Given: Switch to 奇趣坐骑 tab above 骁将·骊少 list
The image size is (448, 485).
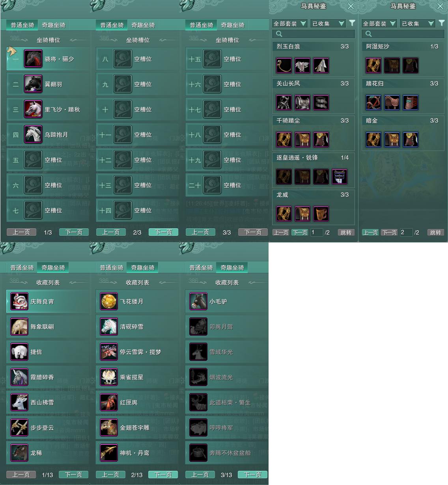Looking at the screenshot, I should [54, 25].
